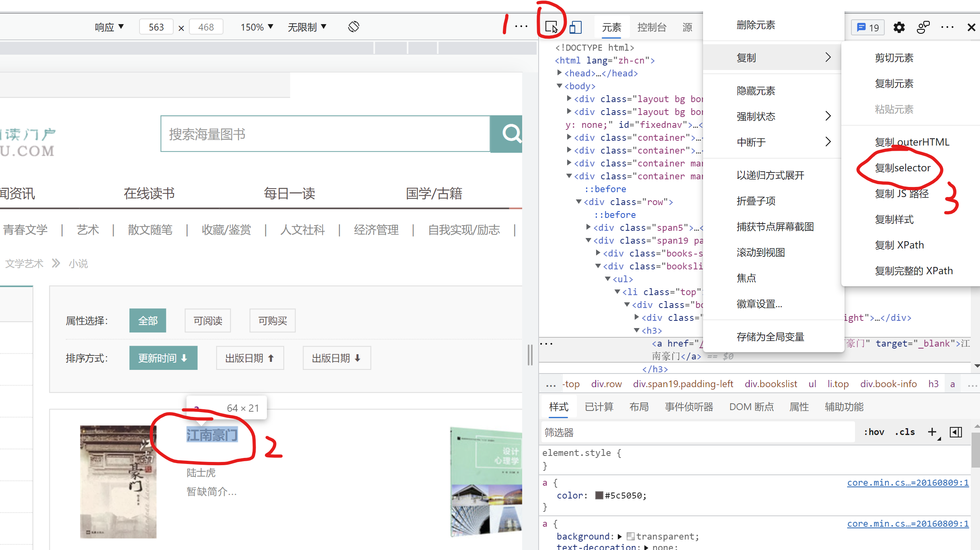Click the settings gear icon in DevTools

click(898, 26)
